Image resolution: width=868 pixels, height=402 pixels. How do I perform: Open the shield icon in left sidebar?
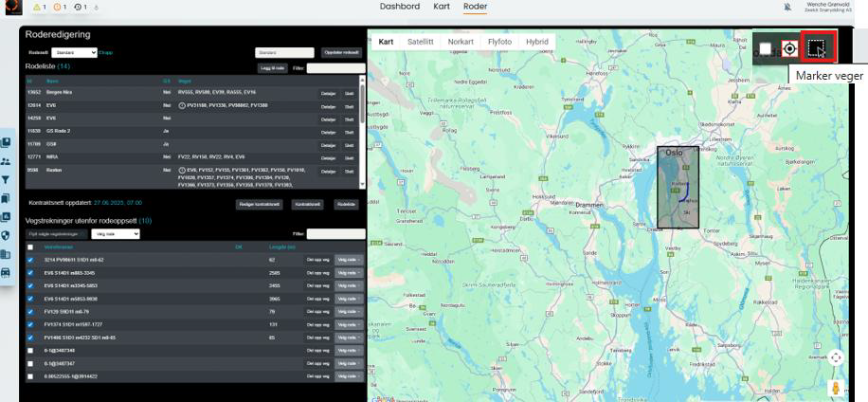[6, 235]
